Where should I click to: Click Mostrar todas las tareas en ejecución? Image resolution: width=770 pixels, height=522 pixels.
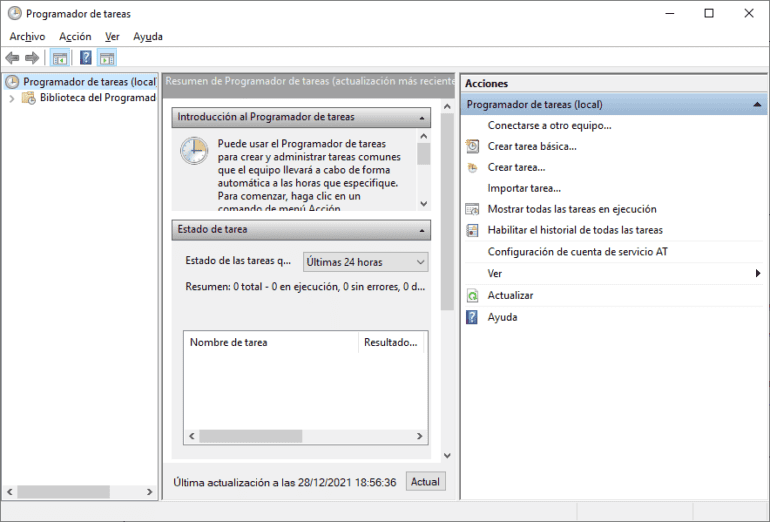(x=572, y=209)
